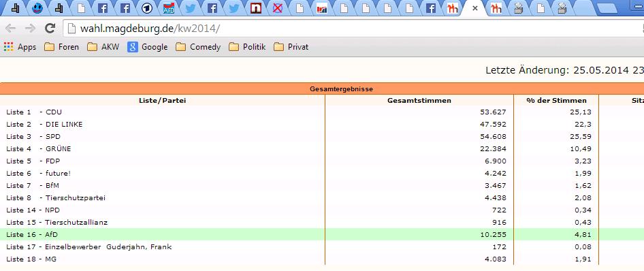This screenshot has width=644, height=271.
Task: Open the Apps shortcut in bookmarks bar
Action: (20, 47)
